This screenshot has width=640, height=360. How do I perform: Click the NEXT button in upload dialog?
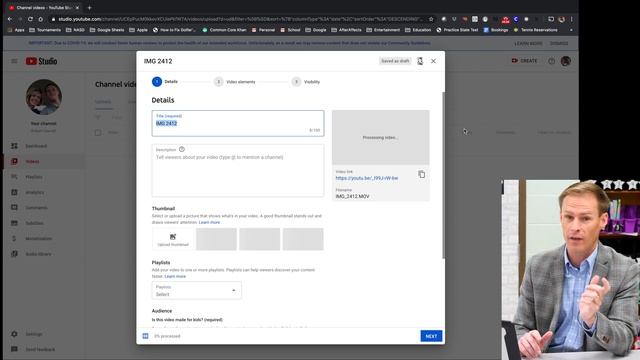[431, 336]
